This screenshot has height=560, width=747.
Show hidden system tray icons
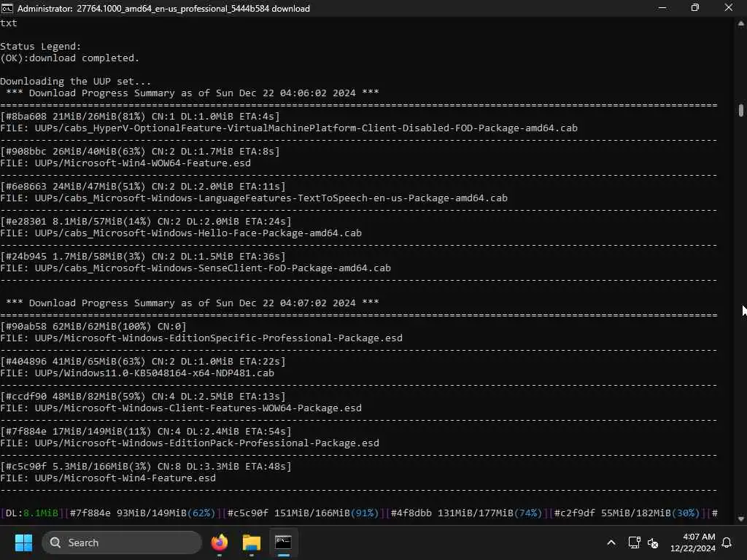pos(611,542)
